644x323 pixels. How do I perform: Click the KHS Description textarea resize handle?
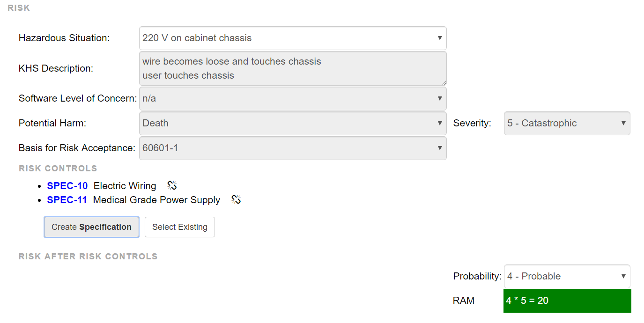443,82
